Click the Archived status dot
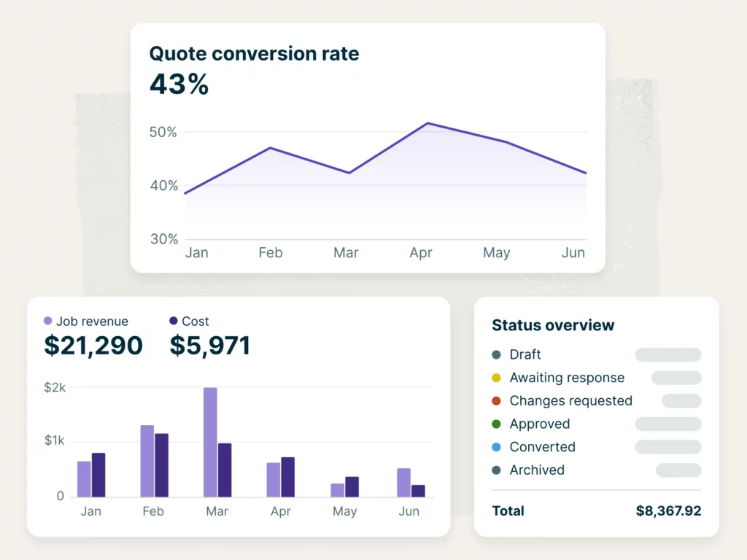The width and height of the screenshot is (747, 560). pos(497,470)
